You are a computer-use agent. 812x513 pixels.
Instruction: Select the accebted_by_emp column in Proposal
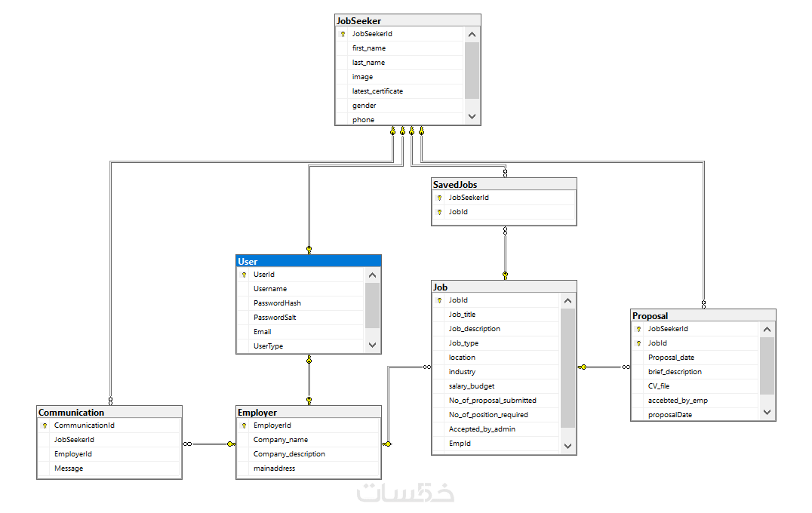point(696,401)
